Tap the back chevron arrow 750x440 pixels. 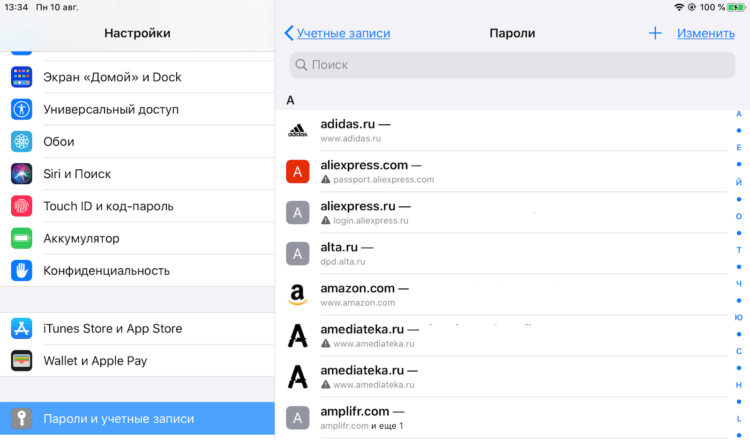point(288,33)
